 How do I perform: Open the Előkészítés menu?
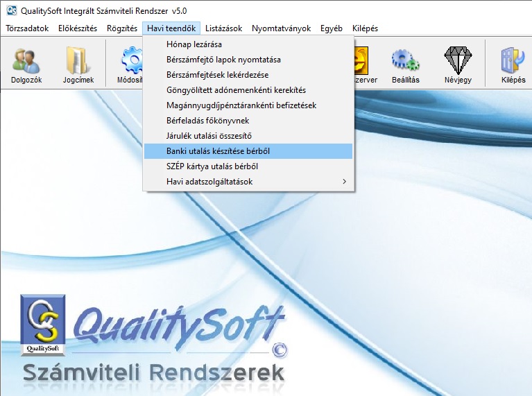click(78, 28)
